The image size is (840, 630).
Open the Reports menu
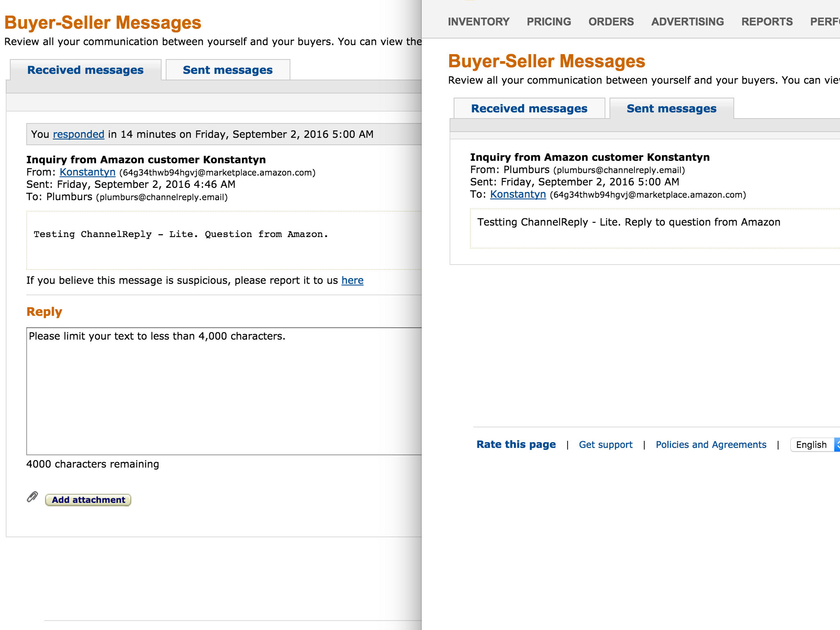(x=767, y=22)
